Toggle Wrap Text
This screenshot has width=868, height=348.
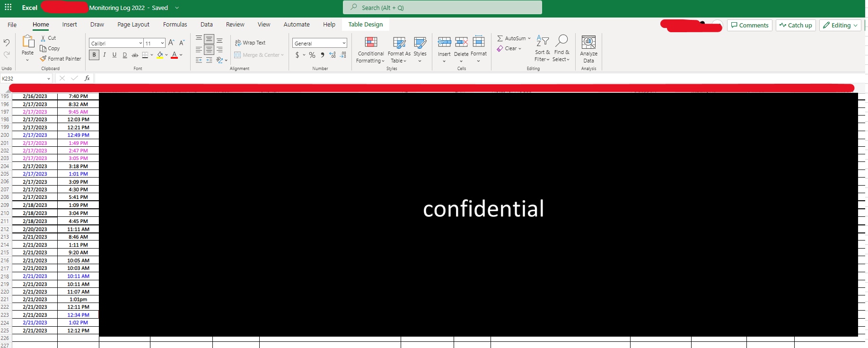(x=250, y=43)
